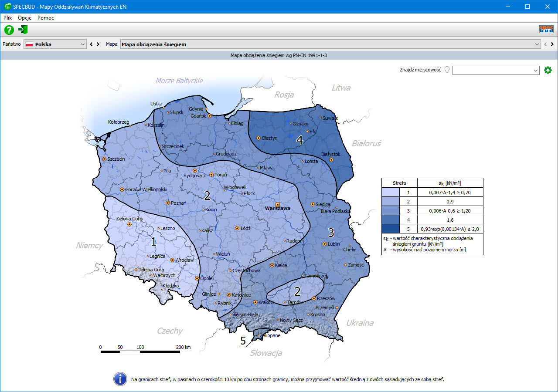Open the Pomoc menu
This screenshot has height=392, width=558.
(x=46, y=18)
